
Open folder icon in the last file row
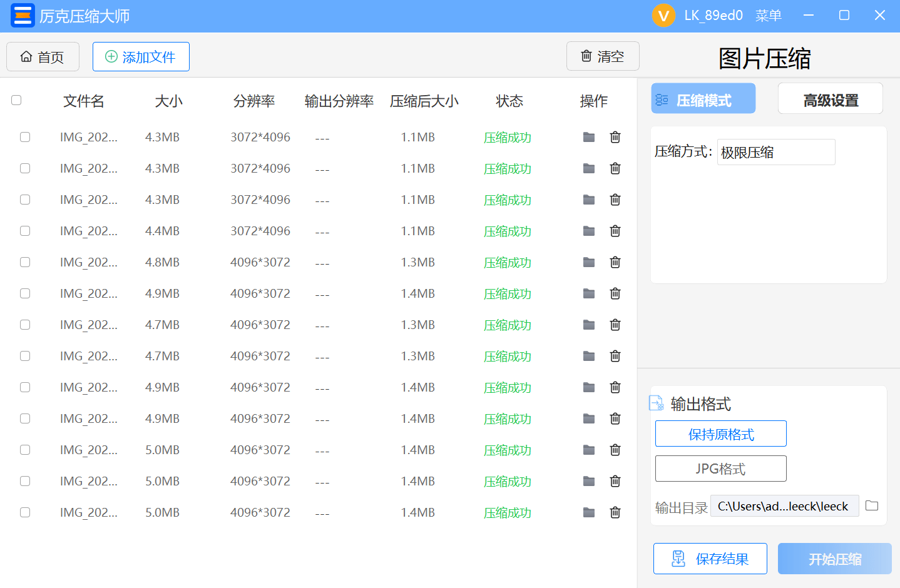coord(589,512)
